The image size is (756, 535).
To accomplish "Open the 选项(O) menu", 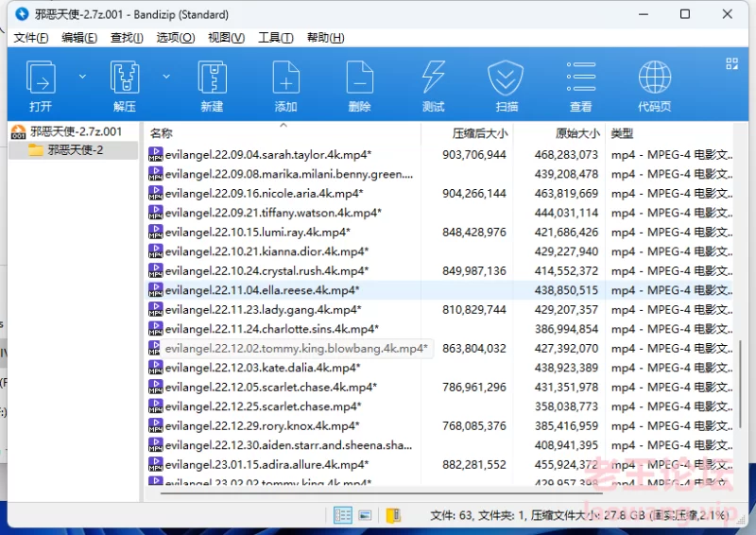I will pyautogui.click(x=176, y=38).
